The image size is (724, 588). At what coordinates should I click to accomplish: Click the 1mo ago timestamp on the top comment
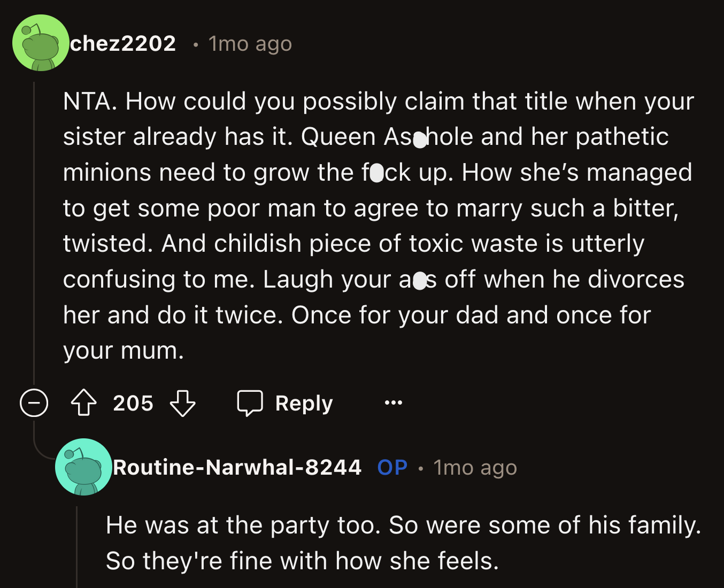coord(249,44)
